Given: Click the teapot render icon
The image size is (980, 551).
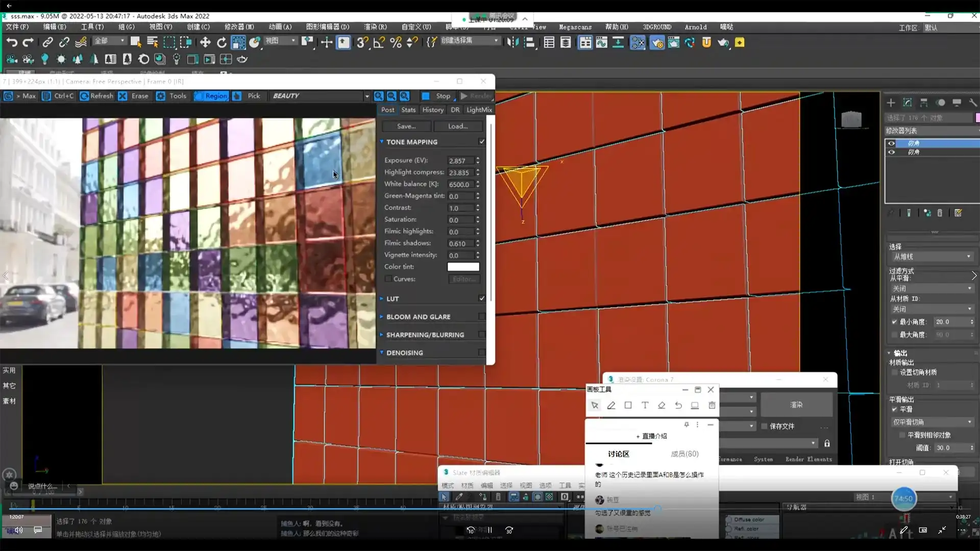Looking at the screenshot, I should tap(723, 42).
